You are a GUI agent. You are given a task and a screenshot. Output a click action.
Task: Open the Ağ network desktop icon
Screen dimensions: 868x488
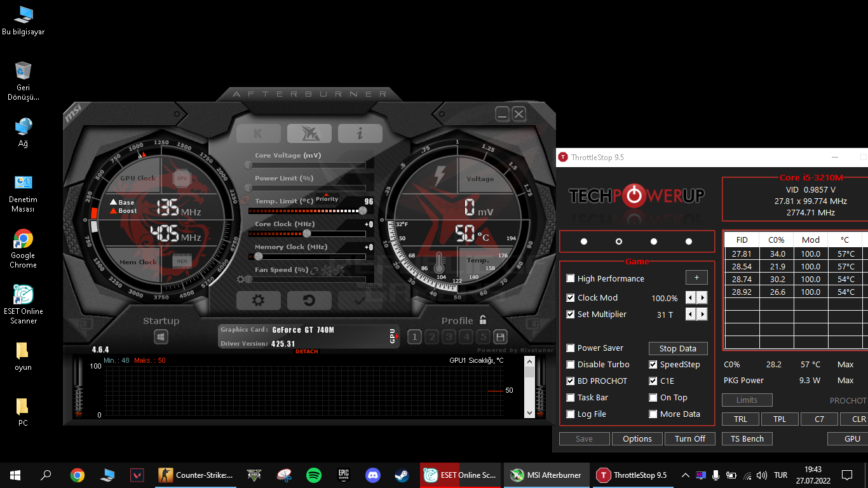pyautogui.click(x=23, y=132)
